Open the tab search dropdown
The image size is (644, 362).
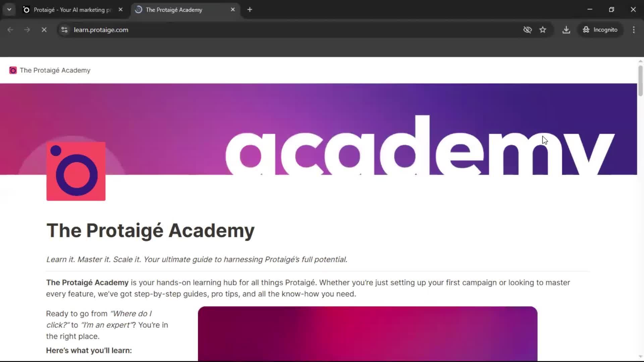click(x=9, y=9)
